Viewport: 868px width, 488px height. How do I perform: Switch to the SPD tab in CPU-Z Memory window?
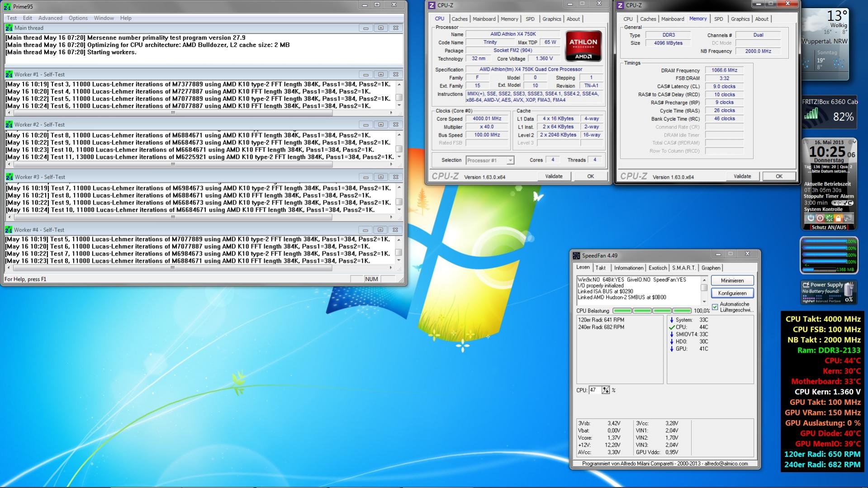[x=719, y=19]
